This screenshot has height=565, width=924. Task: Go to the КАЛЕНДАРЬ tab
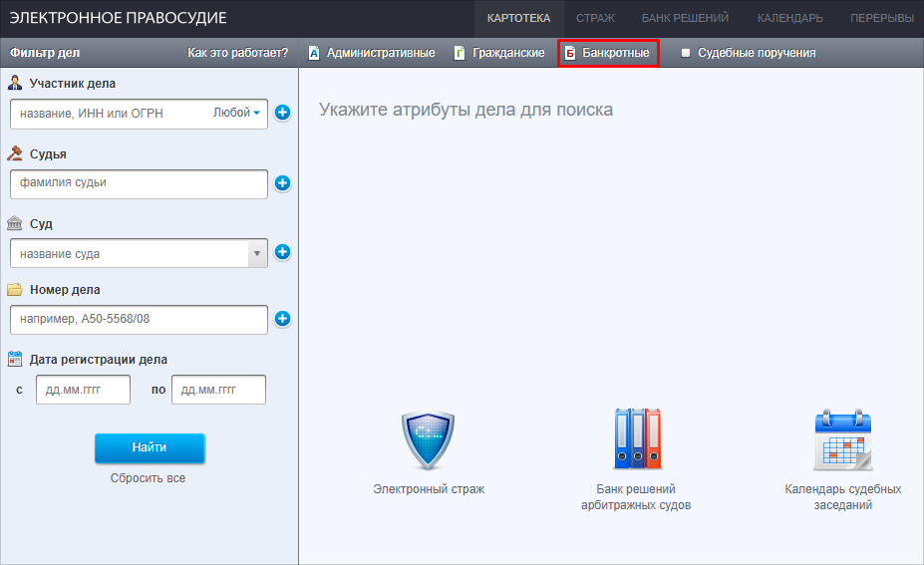pos(789,18)
